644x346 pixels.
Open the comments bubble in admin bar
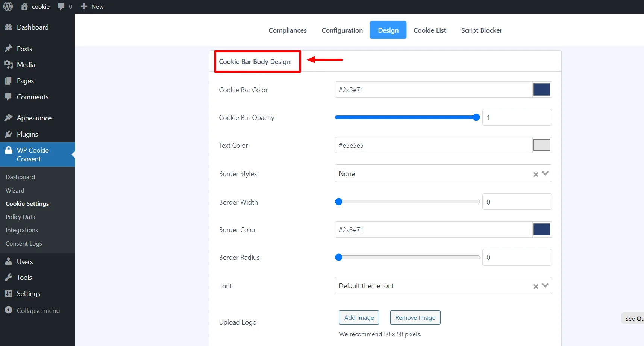pyautogui.click(x=61, y=6)
